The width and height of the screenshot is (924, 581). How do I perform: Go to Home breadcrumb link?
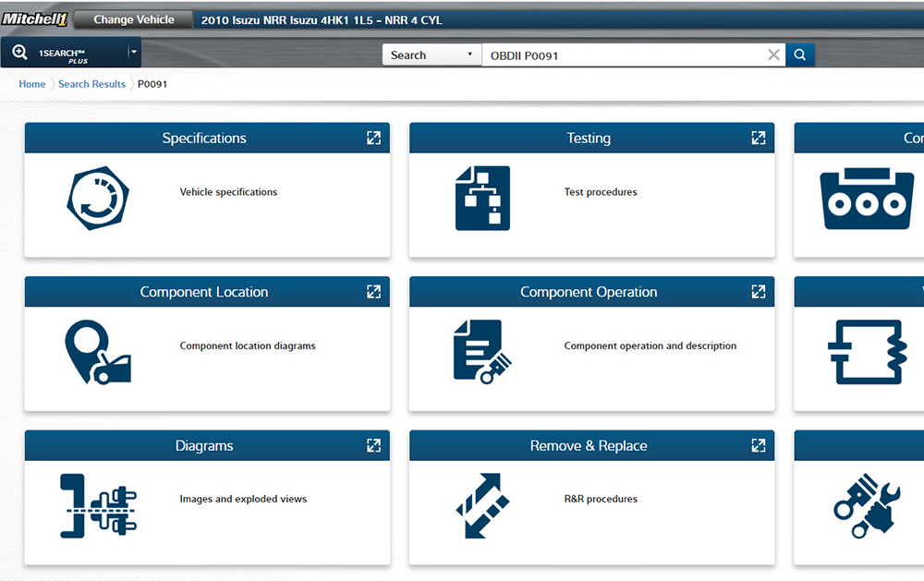coord(32,84)
